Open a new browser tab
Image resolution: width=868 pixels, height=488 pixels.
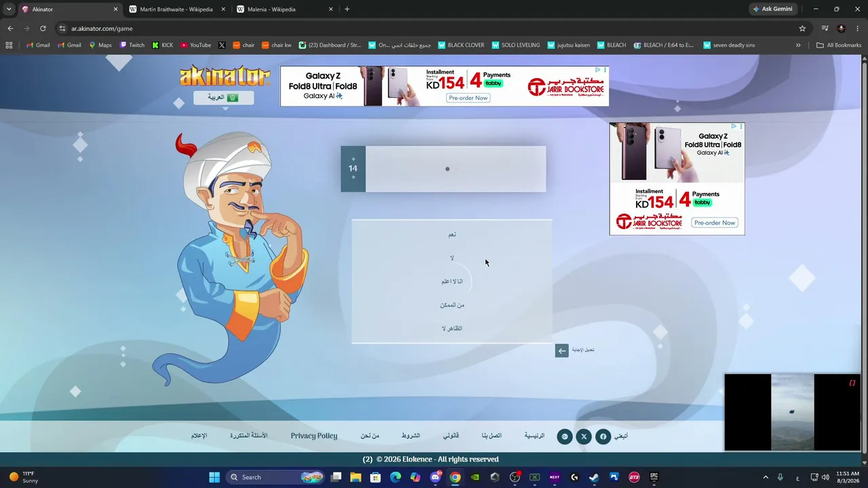(x=347, y=9)
